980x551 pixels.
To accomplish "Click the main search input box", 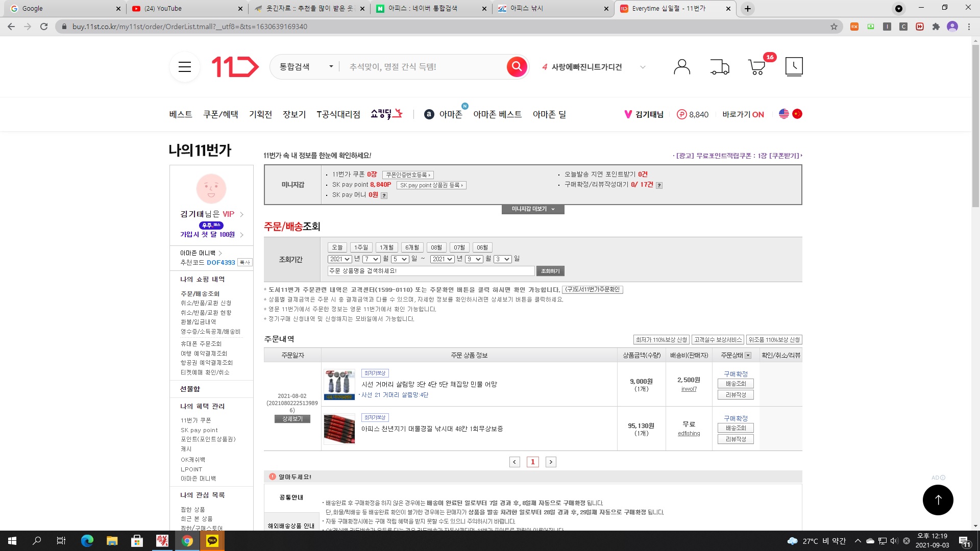I will [424, 67].
